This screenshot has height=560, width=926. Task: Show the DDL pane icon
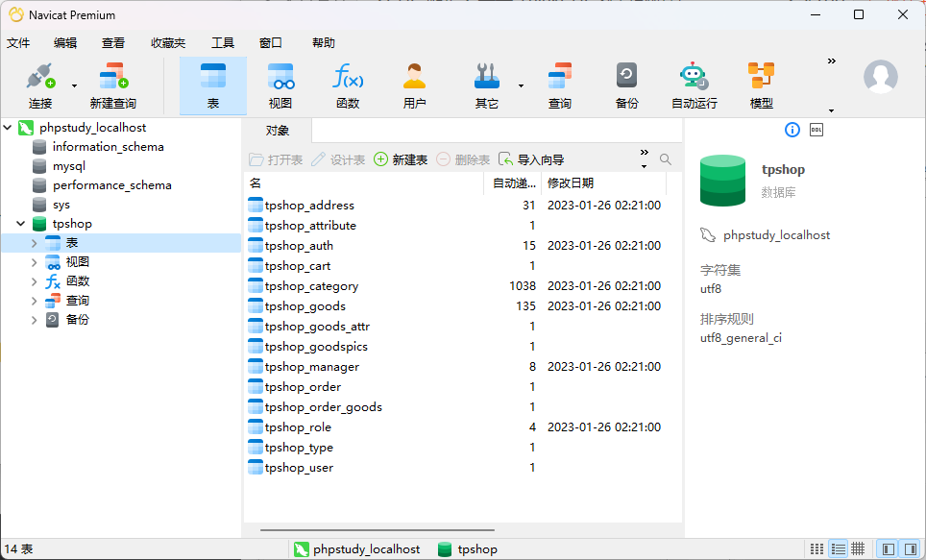point(816,130)
